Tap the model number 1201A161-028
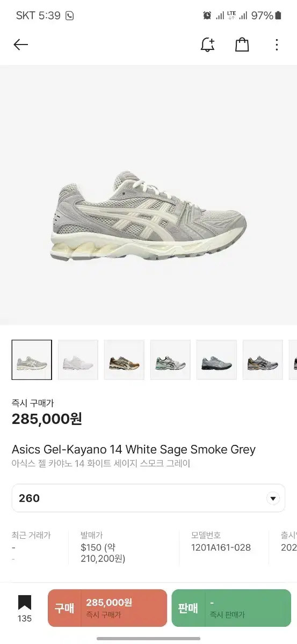Screen dimensions: 297x644 (x=221, y=547)
